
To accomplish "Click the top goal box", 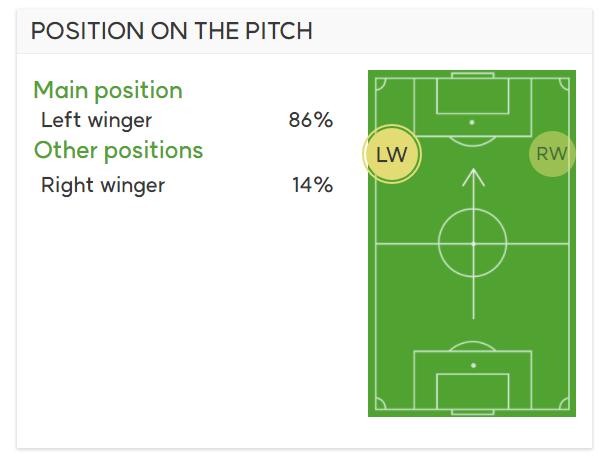I will pos(473,96).
